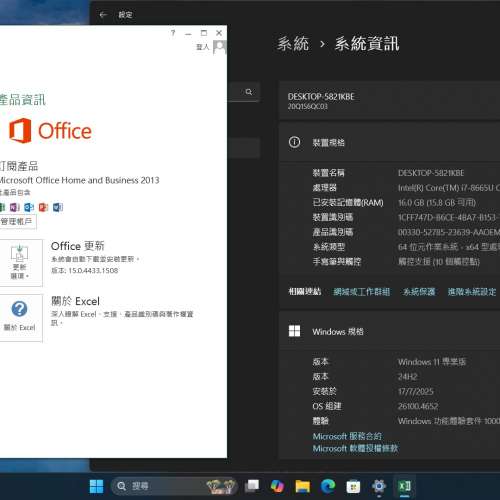The width and height of the screenshot is (500, 500).
Task: Open the 進階系統設定 related link
Action: tap(472, 292)
